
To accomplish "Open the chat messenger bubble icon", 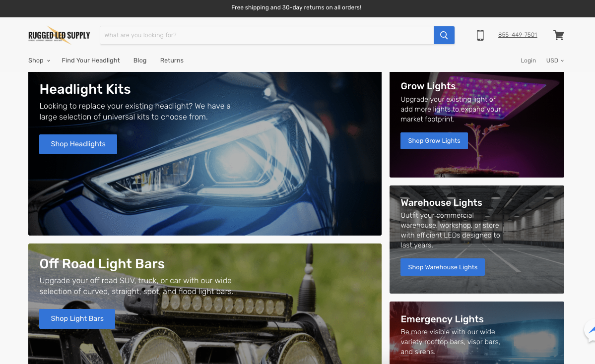I will pyautogui.click(x=590, y=330).
